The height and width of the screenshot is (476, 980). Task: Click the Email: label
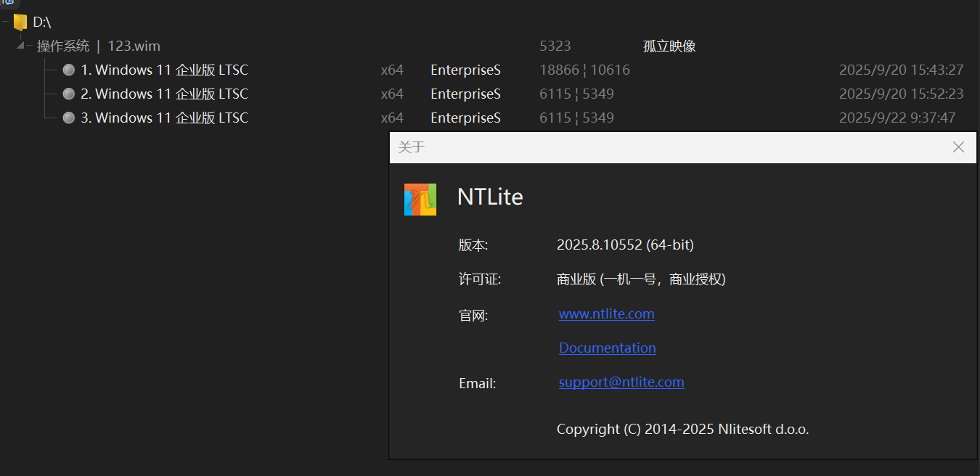tap(478, 384)
